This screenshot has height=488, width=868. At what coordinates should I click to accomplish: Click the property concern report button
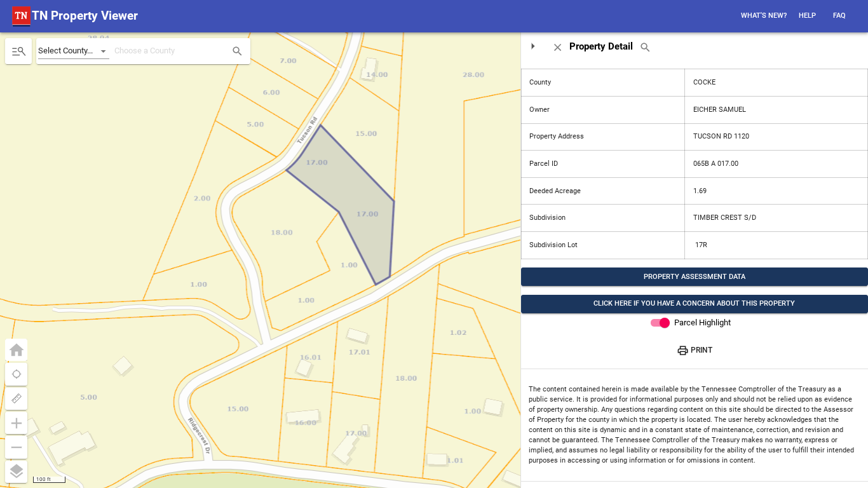click(x=694, y=304)
